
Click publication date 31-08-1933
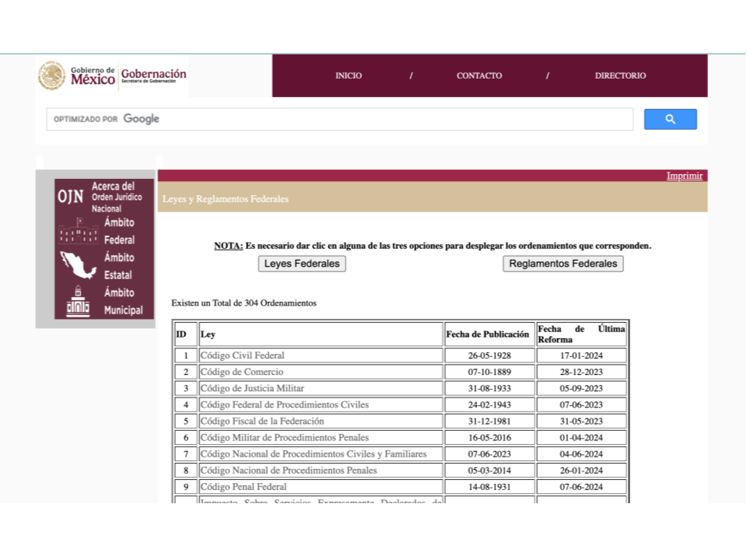pos(489,389)
